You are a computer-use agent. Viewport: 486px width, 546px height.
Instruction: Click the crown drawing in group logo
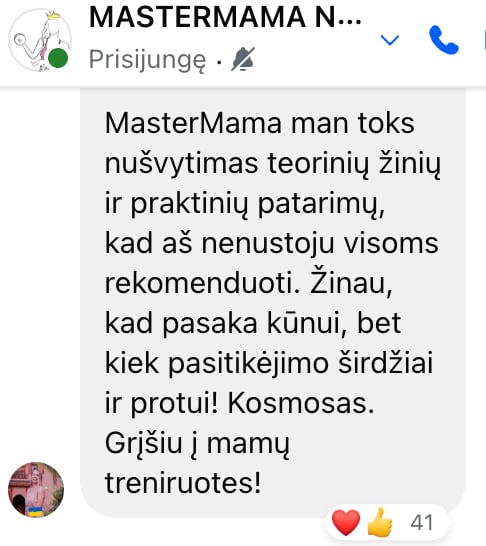[54, 15]
